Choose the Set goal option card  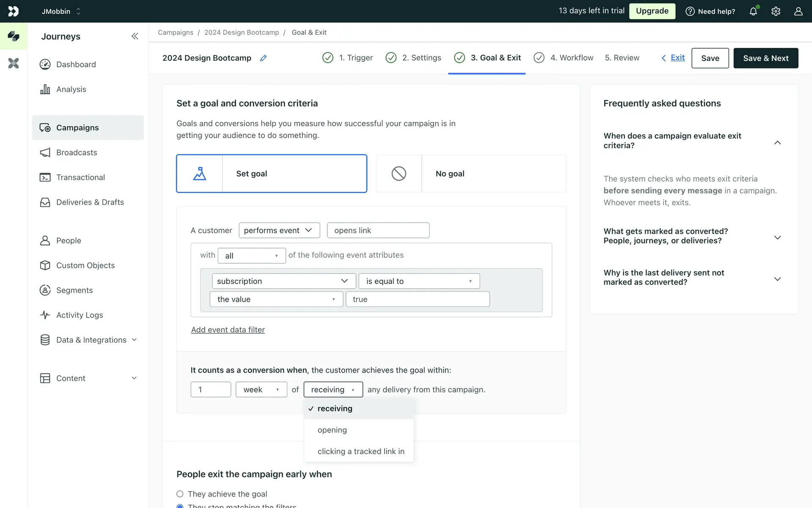[272, 174]
